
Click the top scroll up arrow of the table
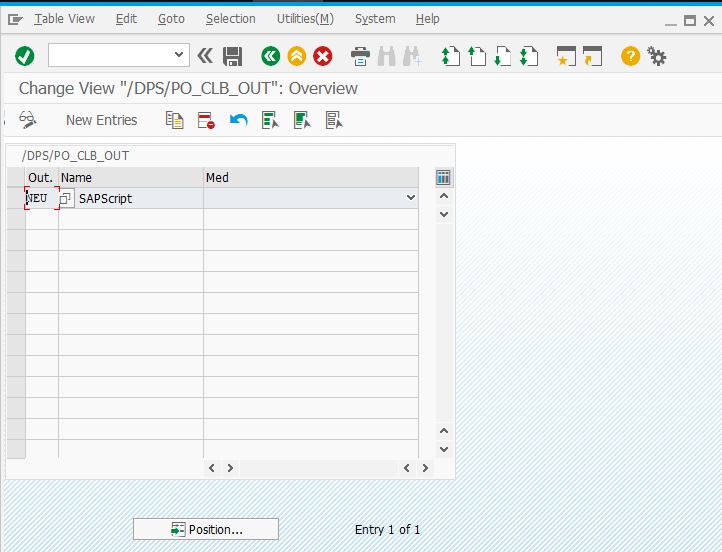tap(444, 196)
